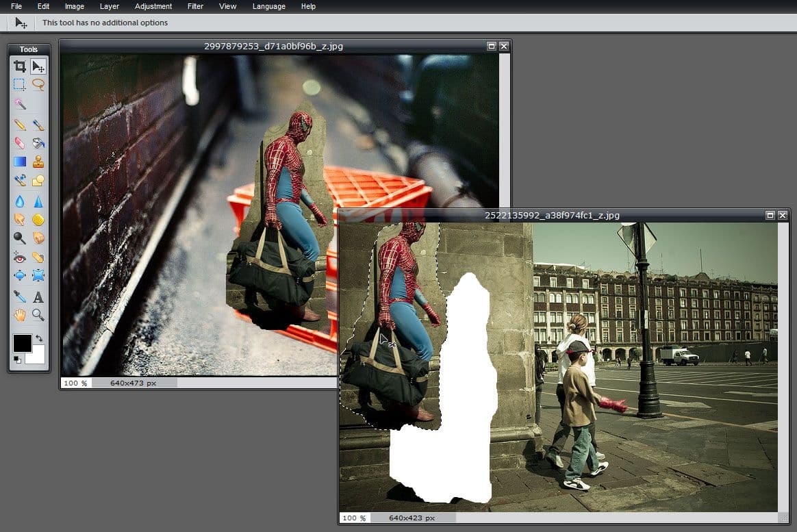This screenshot has height=532, width=797.
Task: Click vertical scrollbar of 2522135992 window
Action: pyautogui.click(x=783, y=367)
